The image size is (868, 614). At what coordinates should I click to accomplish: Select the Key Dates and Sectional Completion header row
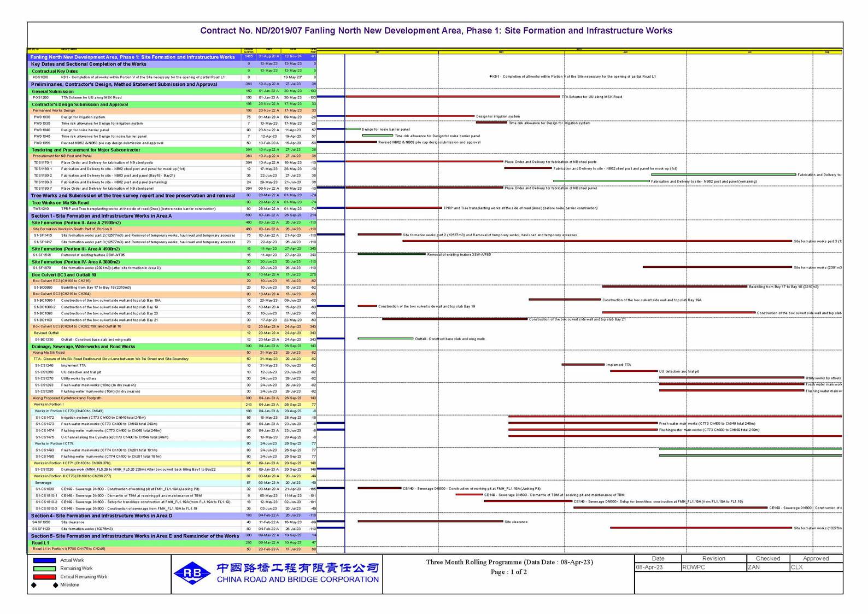[x=172, y=64]
